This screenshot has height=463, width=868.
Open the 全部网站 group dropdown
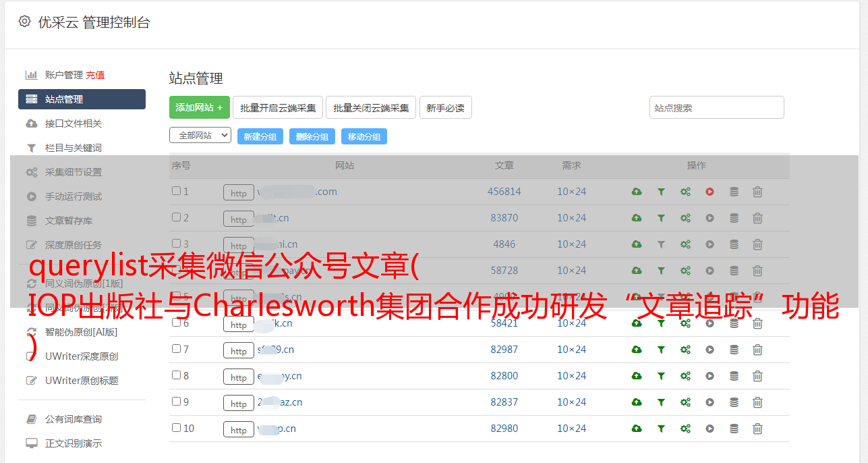tap(200, 136)
